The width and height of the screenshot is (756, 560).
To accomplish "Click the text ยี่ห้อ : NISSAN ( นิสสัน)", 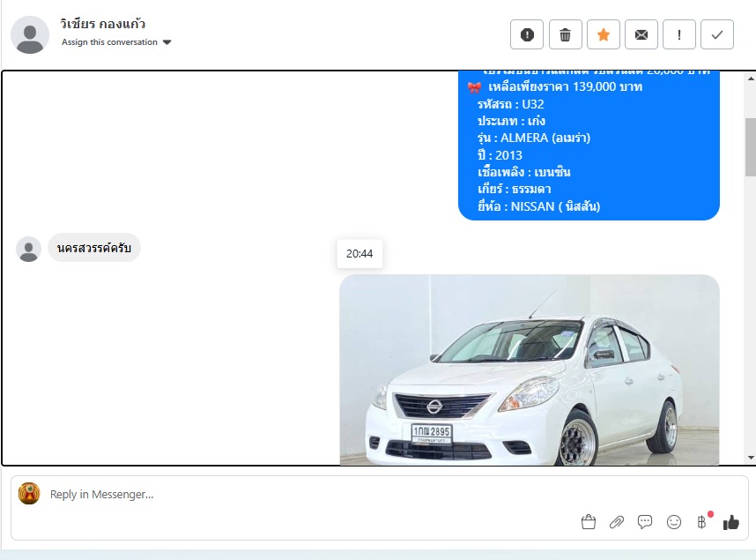I will (538, 206).
